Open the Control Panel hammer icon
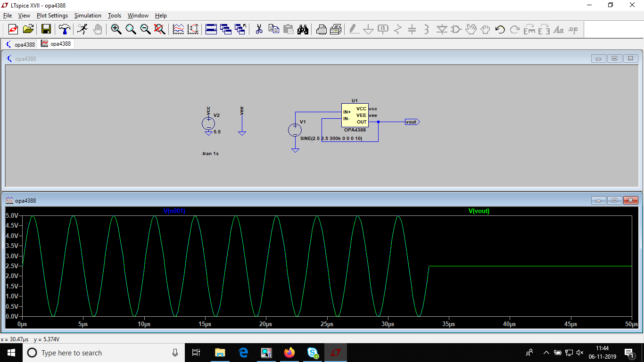 [x=64, y=29]
